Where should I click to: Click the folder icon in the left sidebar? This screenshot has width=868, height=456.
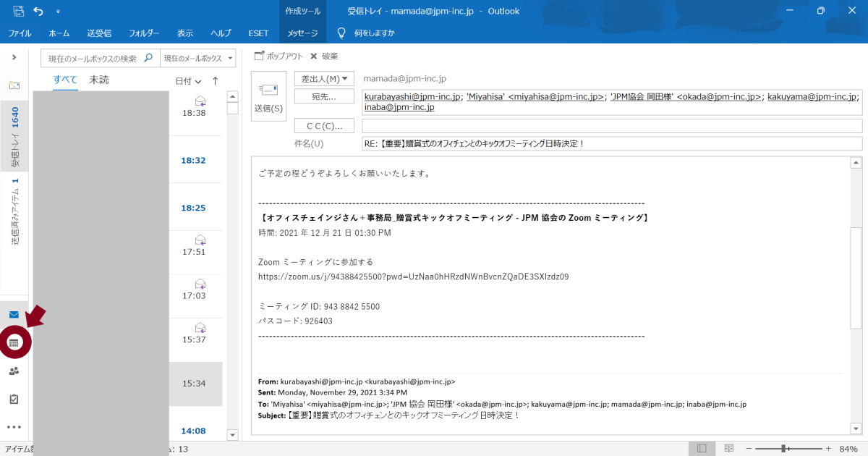(14, 85)
